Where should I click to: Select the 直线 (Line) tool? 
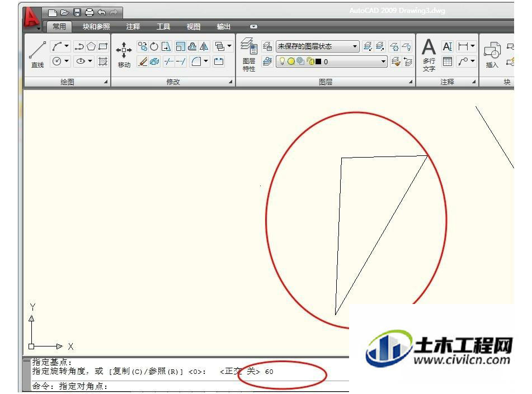pyautogui.click(x=37, y=54)
